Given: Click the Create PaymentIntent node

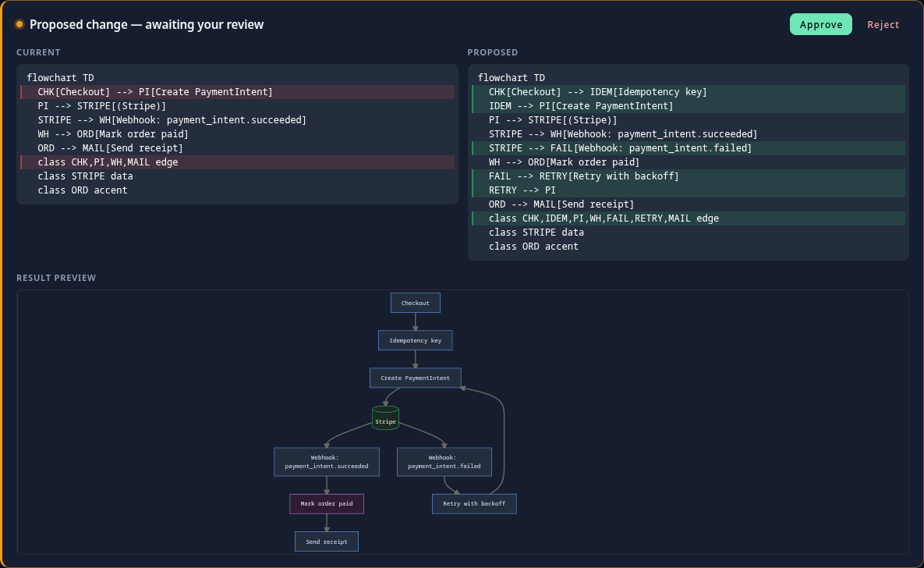Looking at the screenshot, I should click(416, 378).
